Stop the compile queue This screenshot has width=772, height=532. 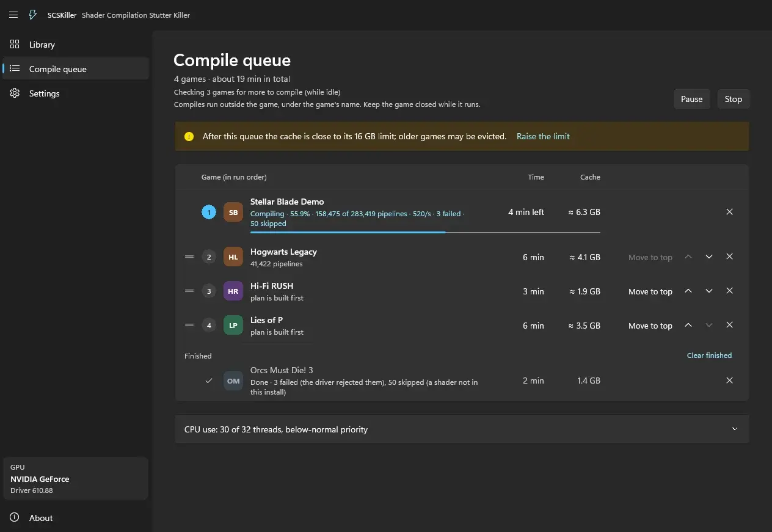(x=734, y=99)
